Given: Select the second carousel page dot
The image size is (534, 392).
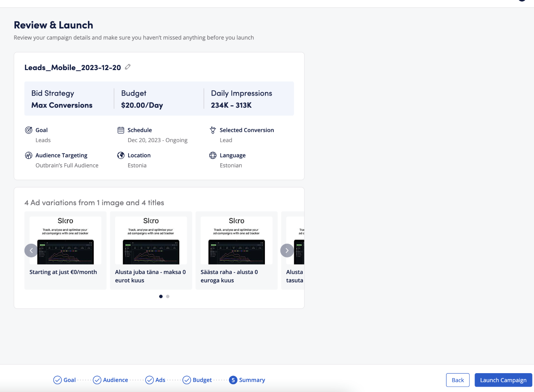Looking at the screenshot, I should [168, 296].
